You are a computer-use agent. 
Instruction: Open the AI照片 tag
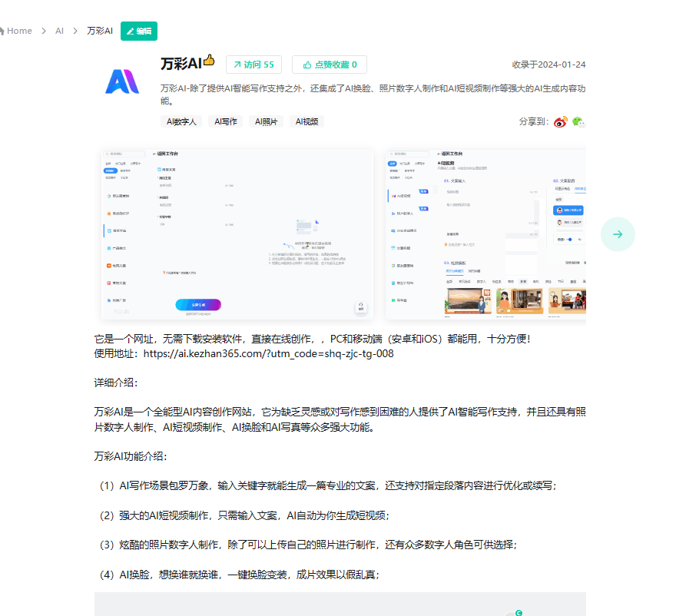click(x=266, y=121)
